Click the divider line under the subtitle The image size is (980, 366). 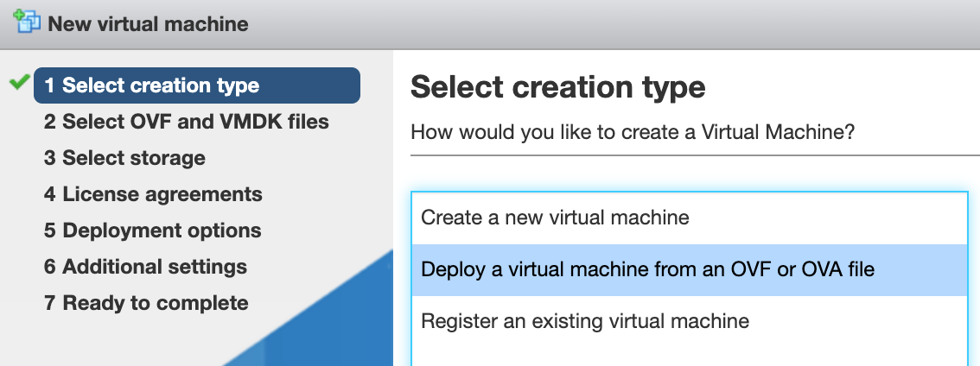695,155
